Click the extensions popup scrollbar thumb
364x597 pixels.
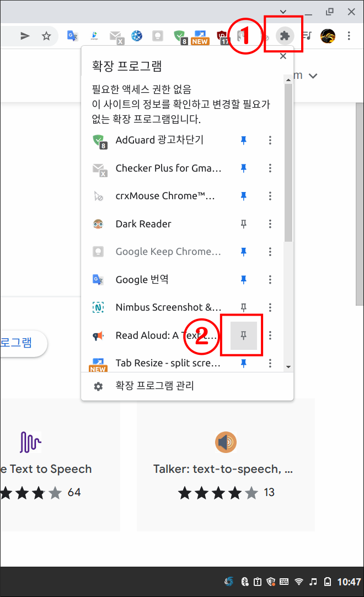(288, 162)
